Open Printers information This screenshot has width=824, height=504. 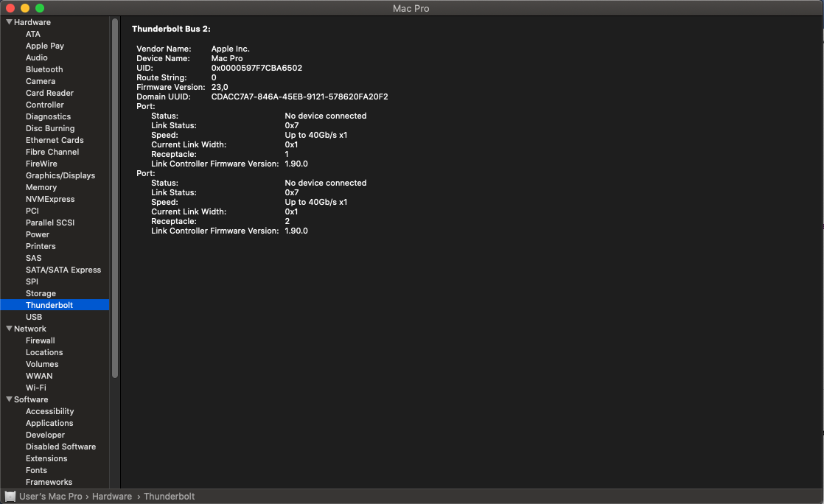[x=41, y=246]
